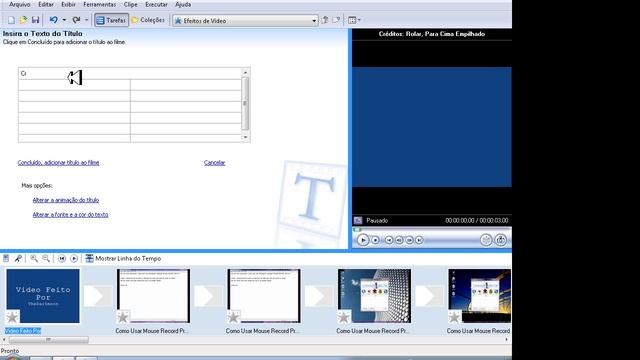Click 'Alterar a animação do título' link

(x=66, y=200)
